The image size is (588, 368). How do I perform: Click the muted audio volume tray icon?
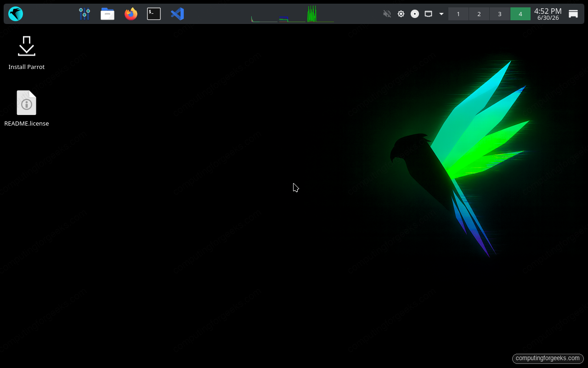387,14
